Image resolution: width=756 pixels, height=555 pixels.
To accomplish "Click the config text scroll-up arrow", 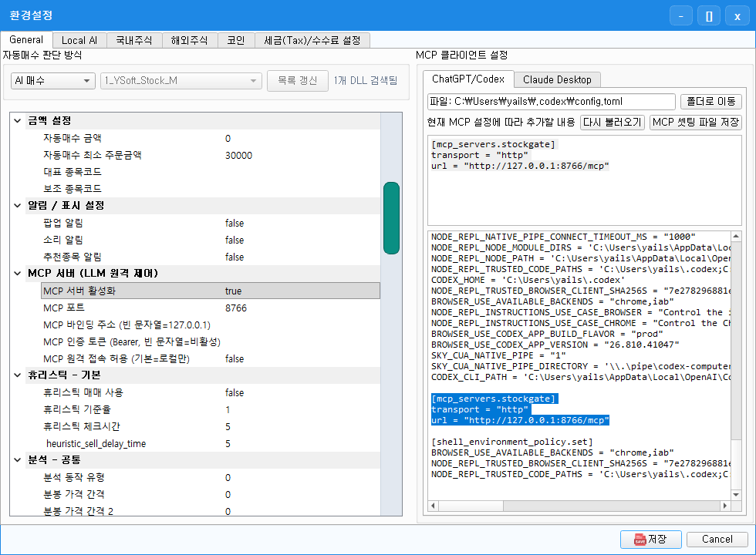I will click(x=736, y=236).
